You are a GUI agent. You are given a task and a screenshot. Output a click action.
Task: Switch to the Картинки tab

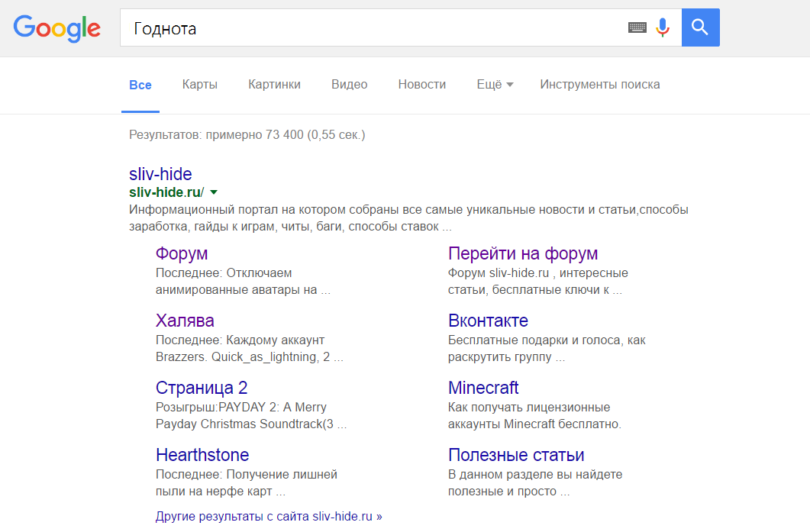pyautogui.click(x=274, y=84)
